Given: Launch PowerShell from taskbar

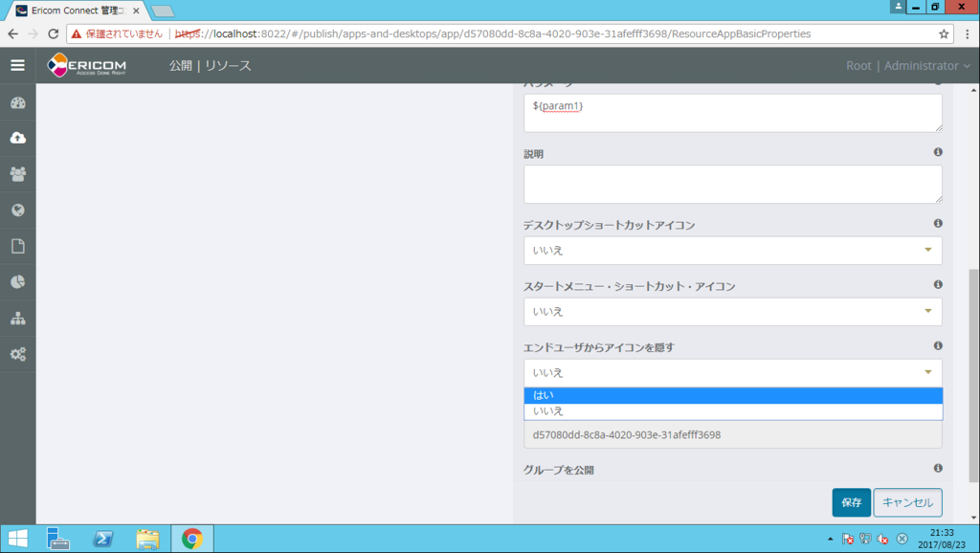Looking at the screenshot, I should click(x=102, y=539).
